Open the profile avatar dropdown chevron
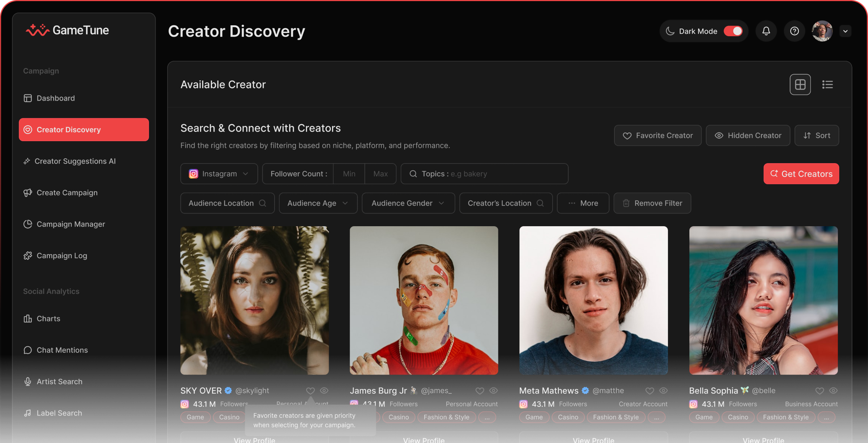The height and width of the screenshot is (443, 868). [x=845, y=31]
